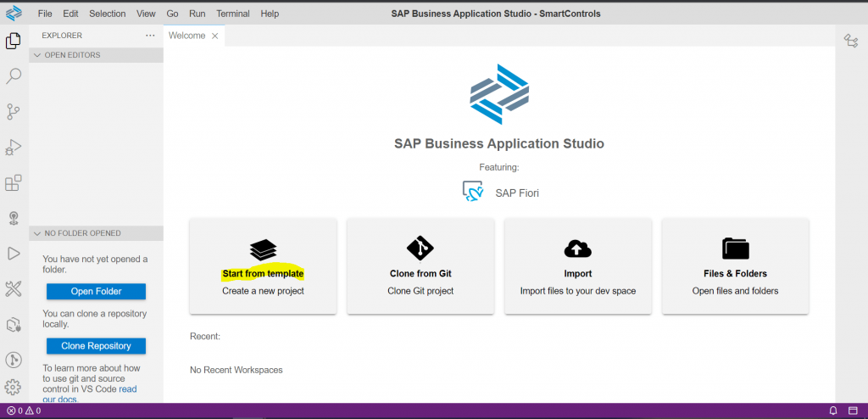Click the 'Create a new project' text

[x=263, y=291]
